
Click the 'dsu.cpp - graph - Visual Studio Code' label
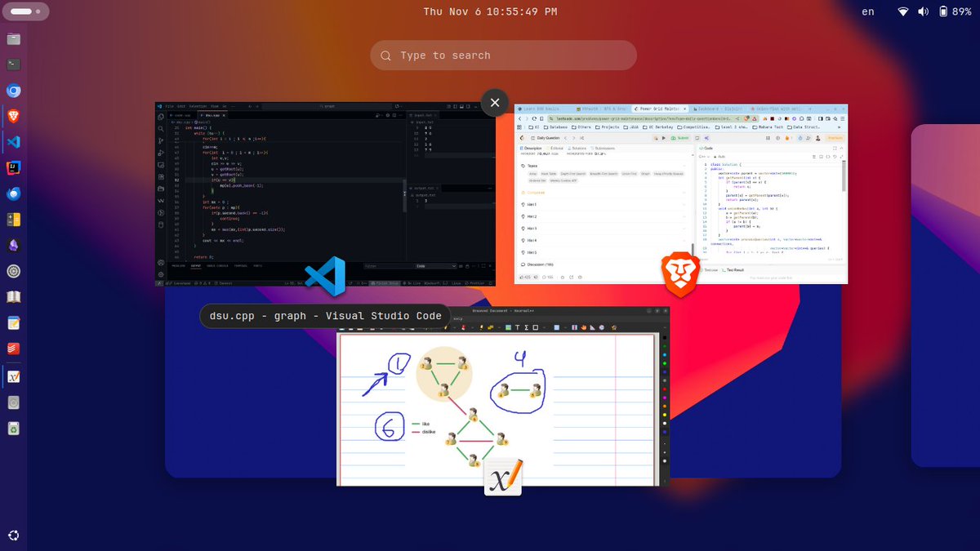(326, 316)
